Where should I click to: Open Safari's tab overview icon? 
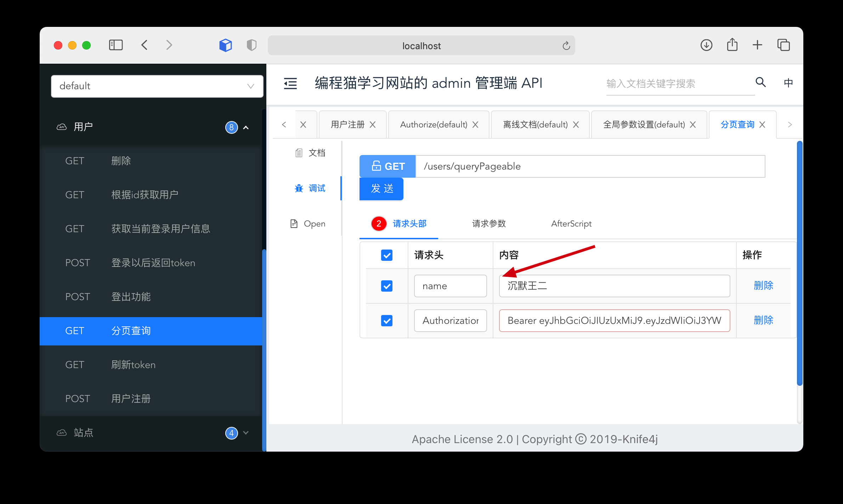tap(783, 45)
